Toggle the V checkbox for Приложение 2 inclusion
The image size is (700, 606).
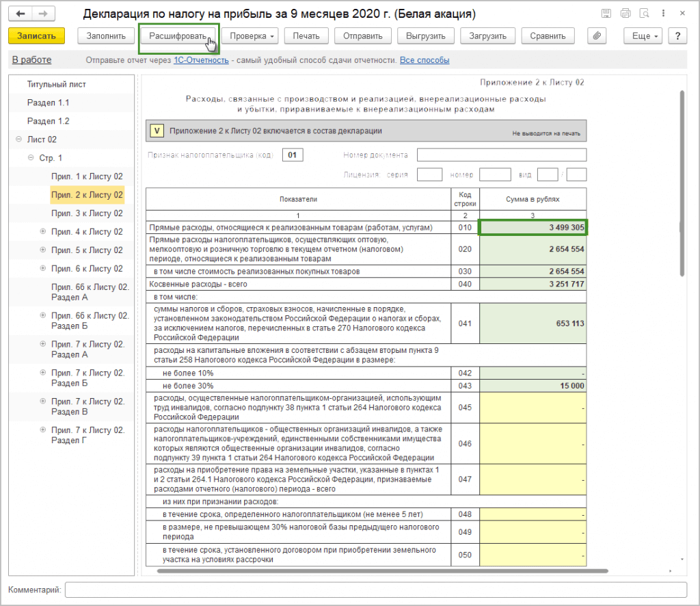click(157, 131)
